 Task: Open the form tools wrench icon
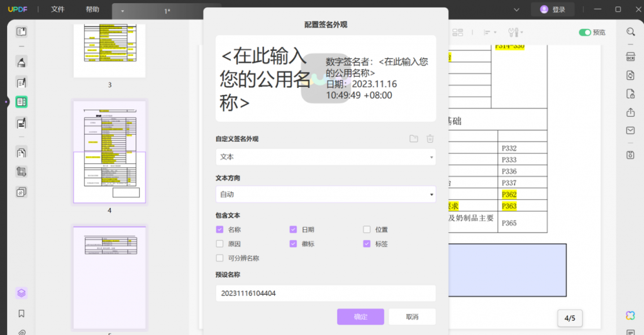pos(513,32)
